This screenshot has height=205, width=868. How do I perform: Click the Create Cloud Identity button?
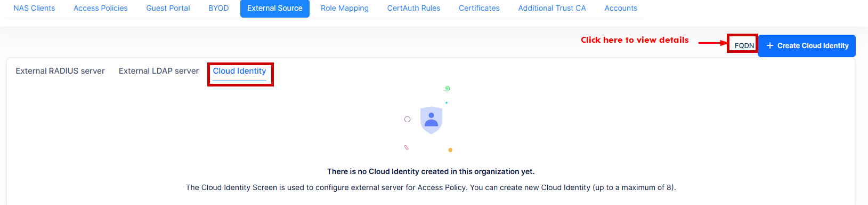coord(807,46)
